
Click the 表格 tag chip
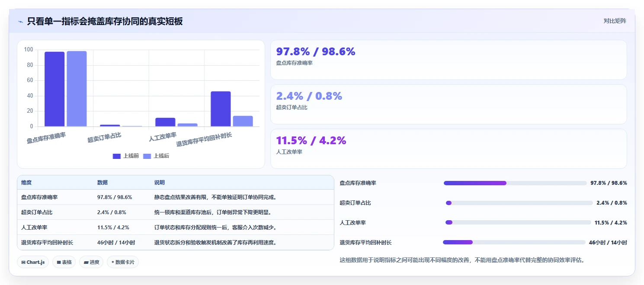click(x=64, y=262)
